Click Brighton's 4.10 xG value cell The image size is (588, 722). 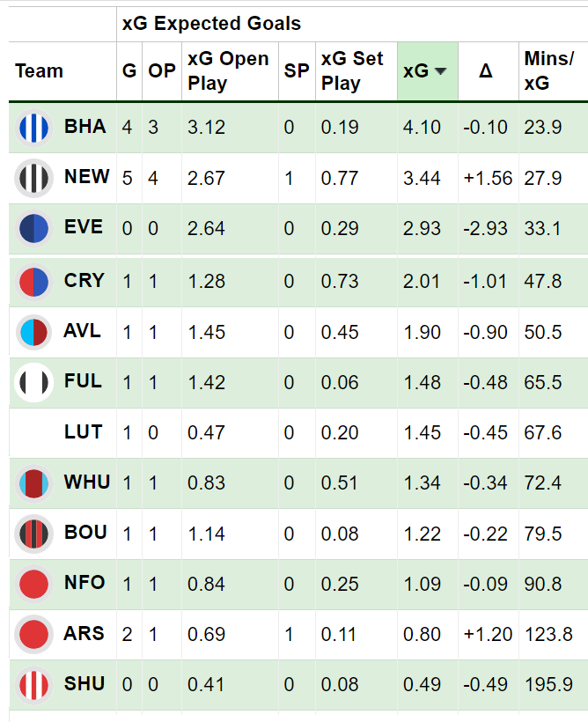422,128
